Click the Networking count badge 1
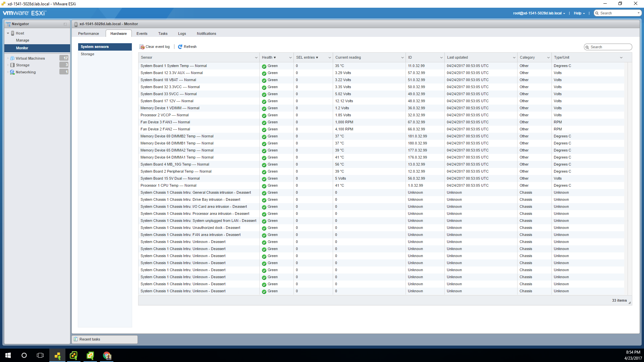Viewport: 644px width, 362px height. pyautogui.click(x=64, y=72)
